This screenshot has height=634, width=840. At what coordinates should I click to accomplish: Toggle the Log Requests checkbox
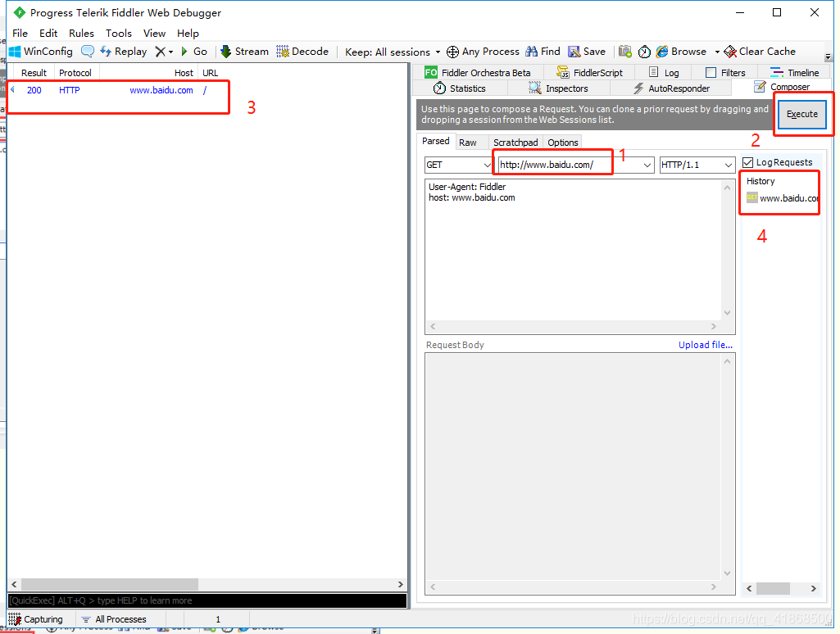tap(748, 162)
